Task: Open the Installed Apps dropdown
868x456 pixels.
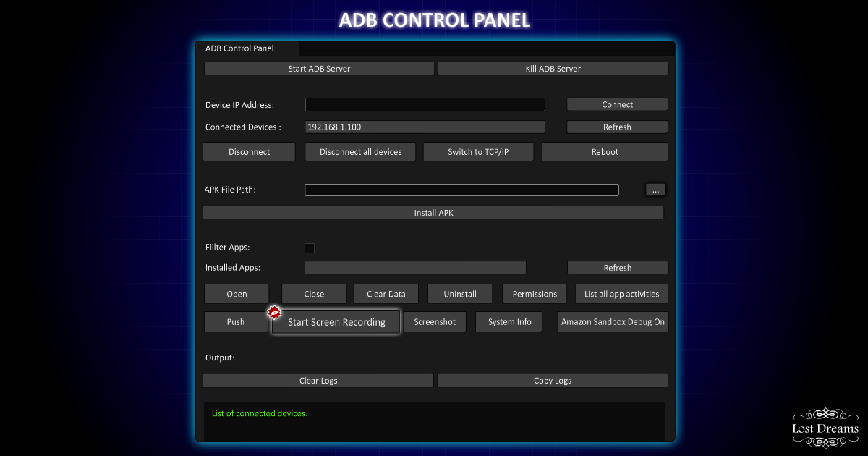Action: tap(415, 267)
